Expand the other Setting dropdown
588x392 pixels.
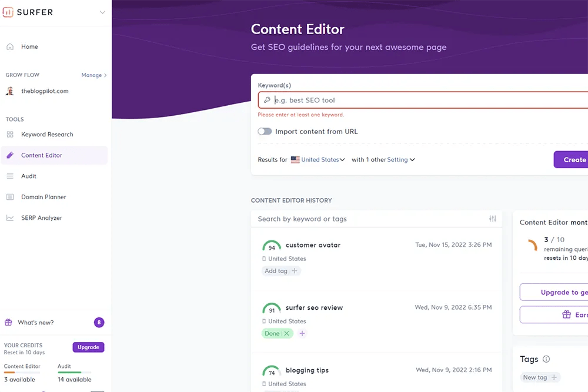tap(401, 160)
